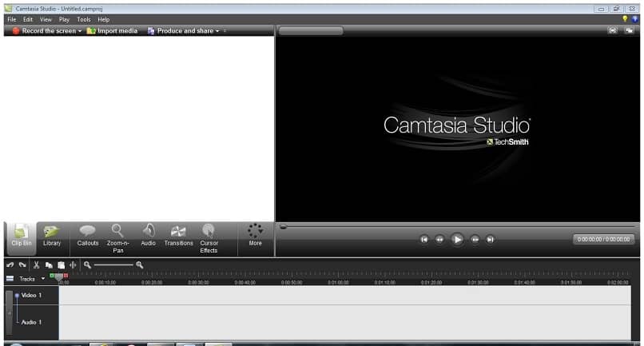
Task: Click the time counter display
Action: click(x=603, y=239)
